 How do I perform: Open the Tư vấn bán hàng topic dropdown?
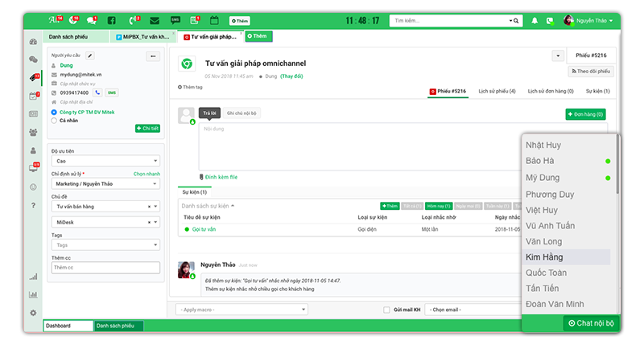point(105,207)
